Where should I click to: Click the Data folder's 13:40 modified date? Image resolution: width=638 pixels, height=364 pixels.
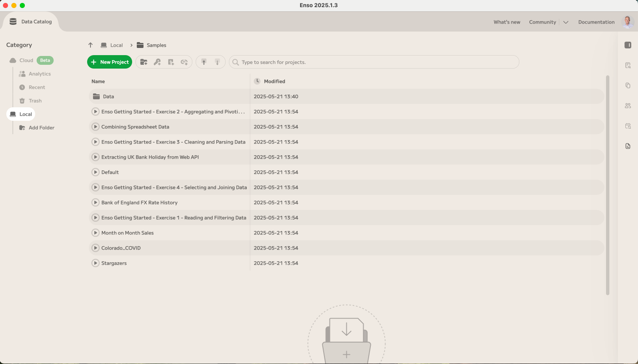pyautogui.click(x=276, y=96)
